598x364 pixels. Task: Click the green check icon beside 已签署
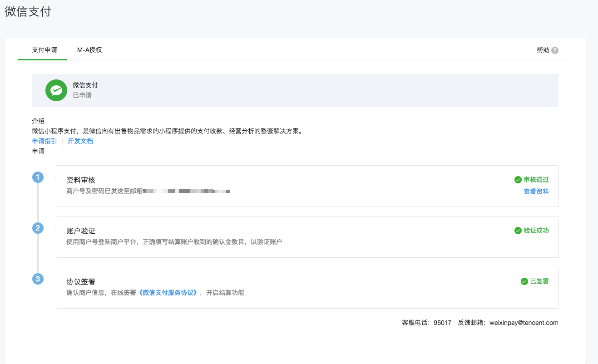(x=524, y=281)
